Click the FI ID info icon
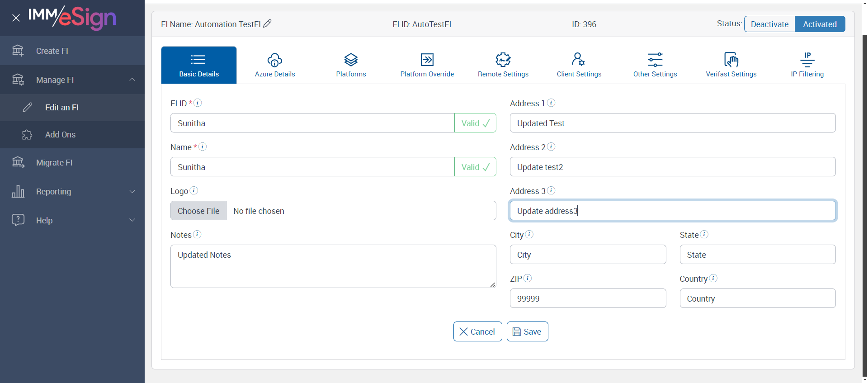This screenshot has width=868, height=383. [x=198, y=103]
